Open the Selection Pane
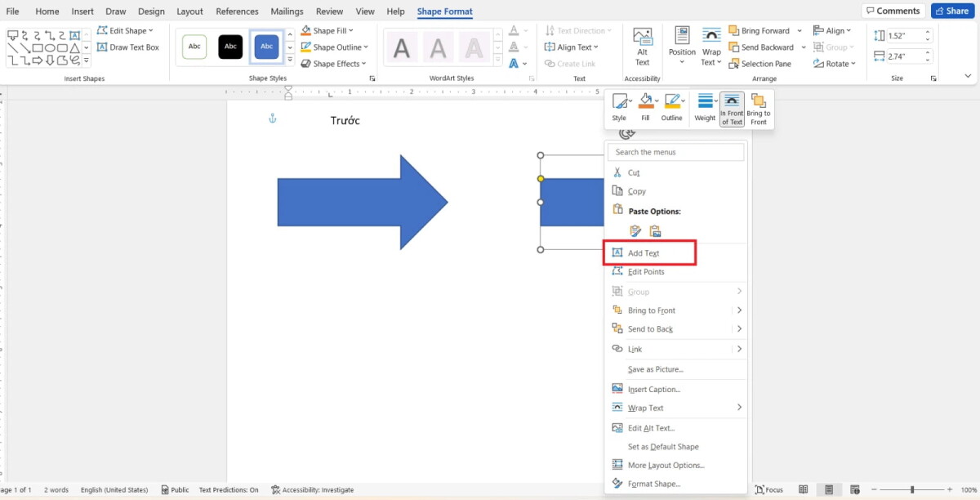Viewport: 980px width, 500px height. [x=759, y=64]
